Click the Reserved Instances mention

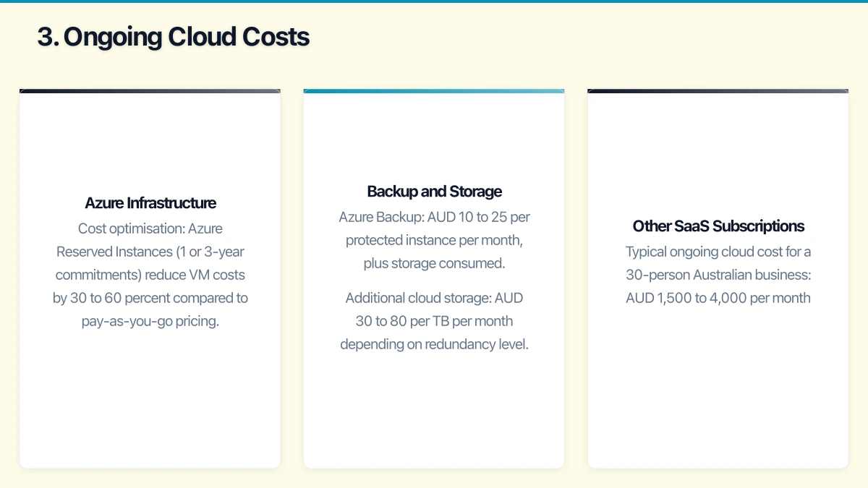[150, 252]
